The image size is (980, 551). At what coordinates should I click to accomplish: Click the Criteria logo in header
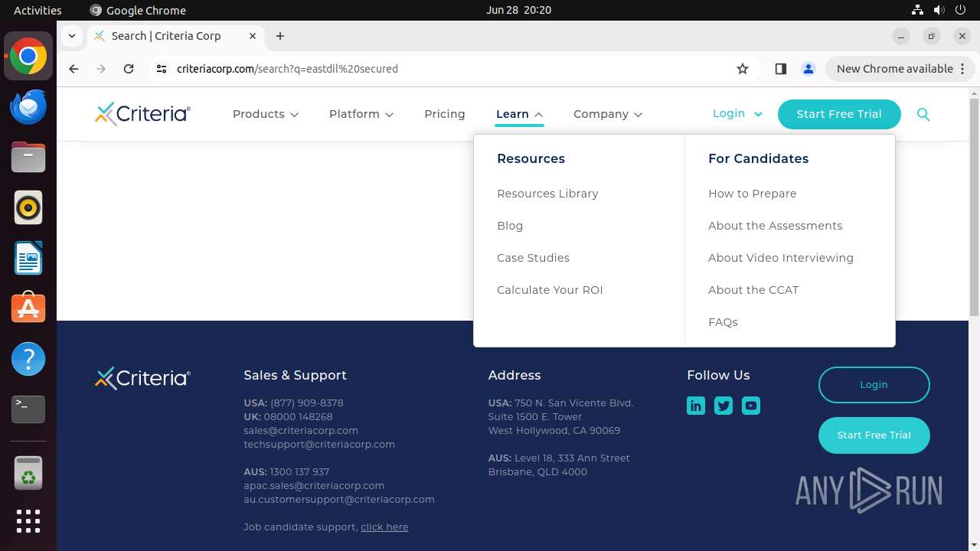point(142,114)
